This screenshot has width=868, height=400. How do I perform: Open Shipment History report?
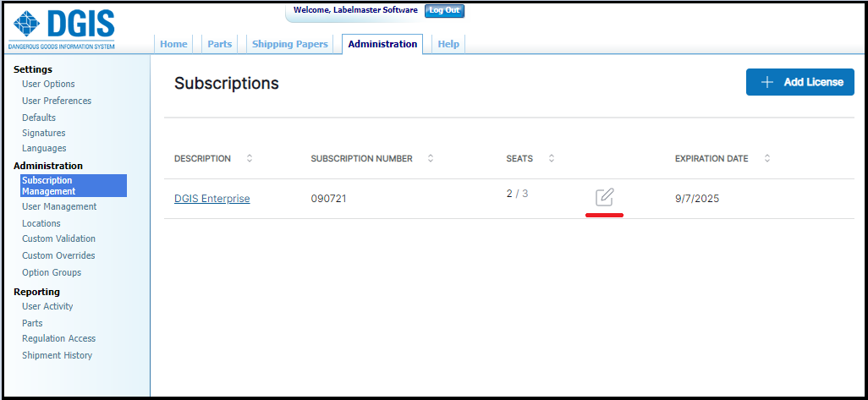(x=57, y=355)
